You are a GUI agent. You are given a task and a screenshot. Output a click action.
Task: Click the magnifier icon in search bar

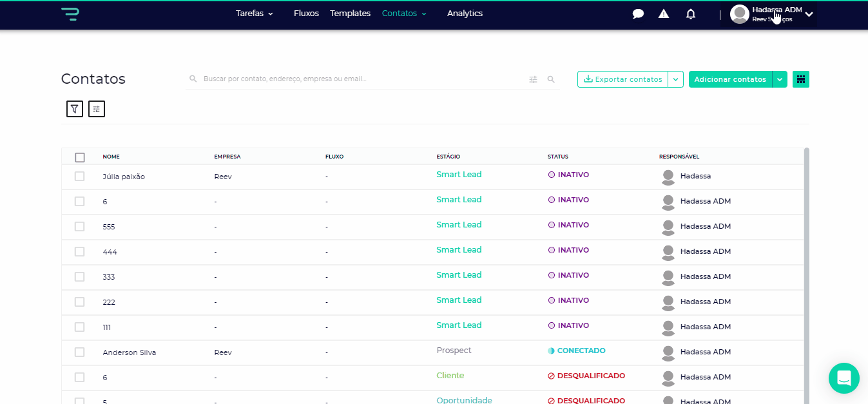[551, 79]
